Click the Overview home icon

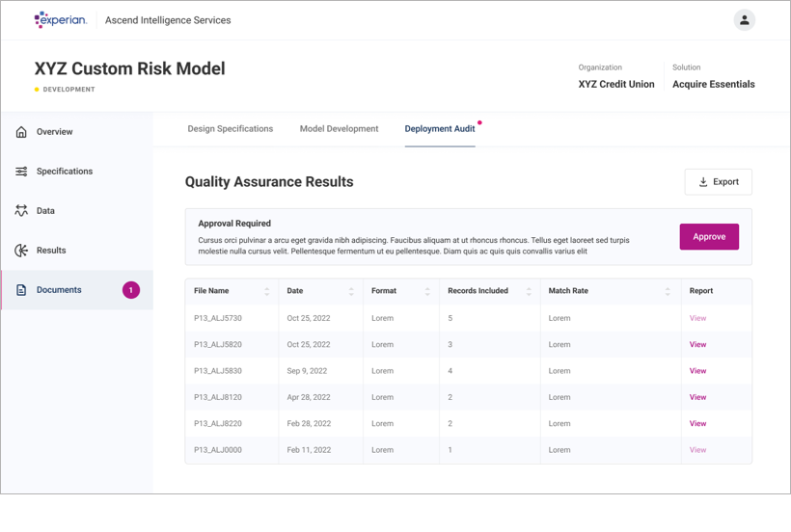pos(21,132)
